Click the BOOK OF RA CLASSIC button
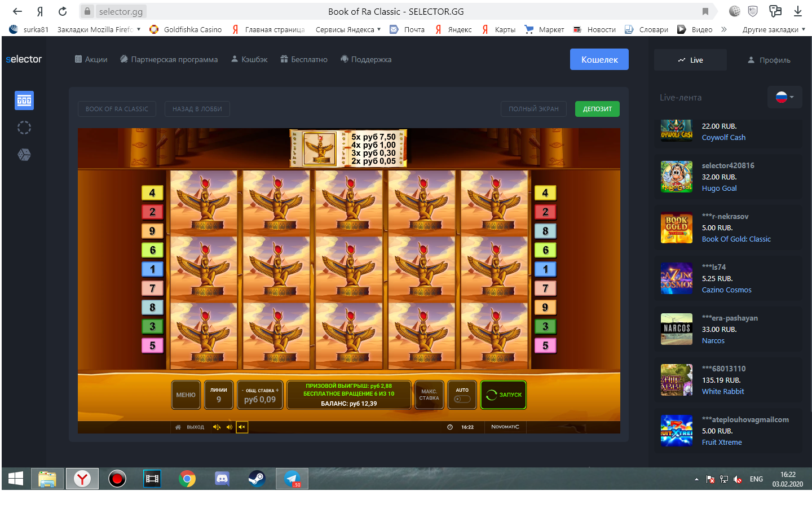 117,109
